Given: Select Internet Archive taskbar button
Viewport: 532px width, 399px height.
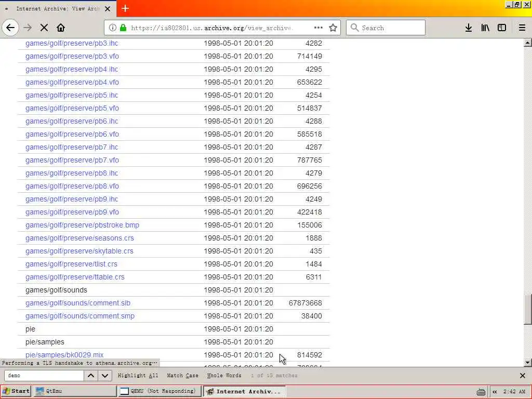Looking at the screenshot, I should tap(244, 391).
